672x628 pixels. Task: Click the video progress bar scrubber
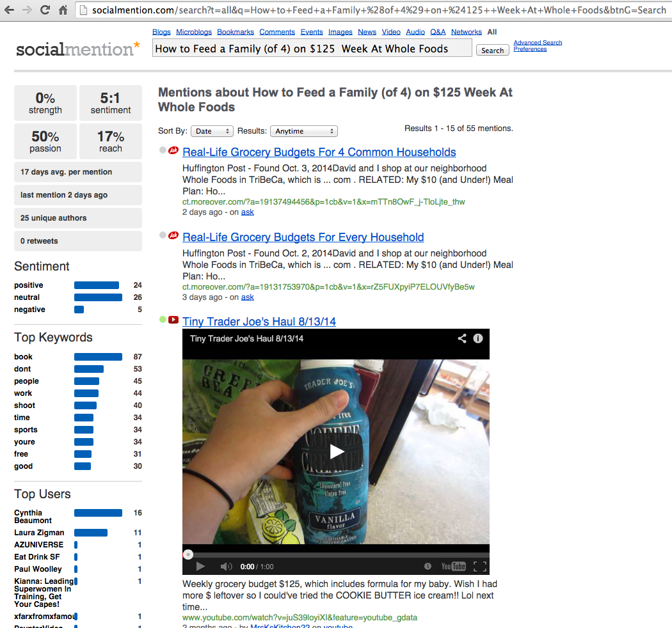point(188,554)
